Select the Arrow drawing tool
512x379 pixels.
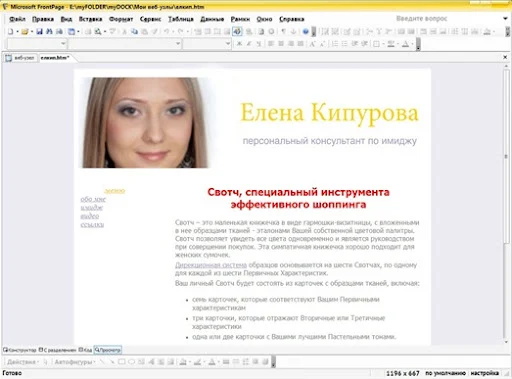112,362
